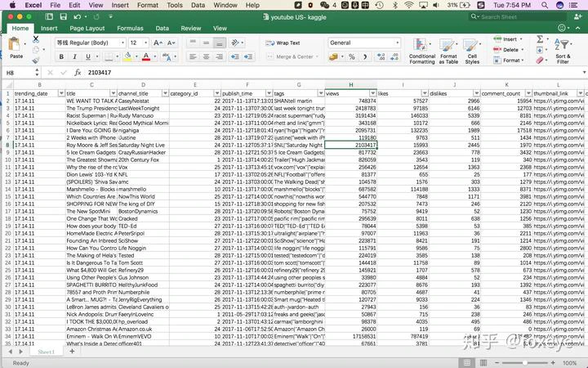Switch to the Formulas tab
Screen dimensions: 588x368
click(x=130, y=28)
